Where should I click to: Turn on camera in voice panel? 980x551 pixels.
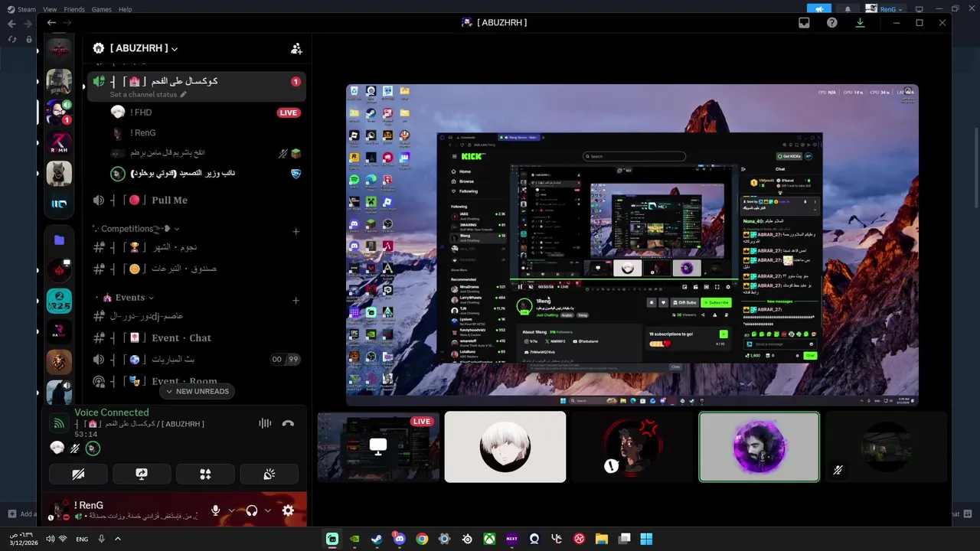[x=78, y=474]
